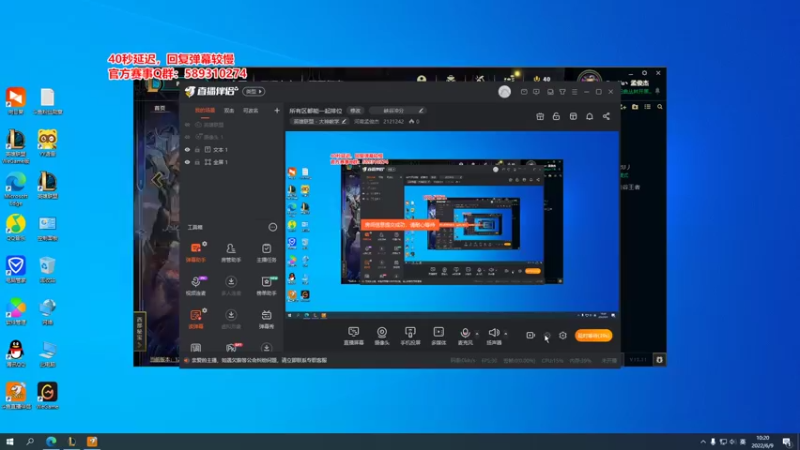Switch to the second scene tab
This screenshot has height=450, width=800.
(229, 110)
